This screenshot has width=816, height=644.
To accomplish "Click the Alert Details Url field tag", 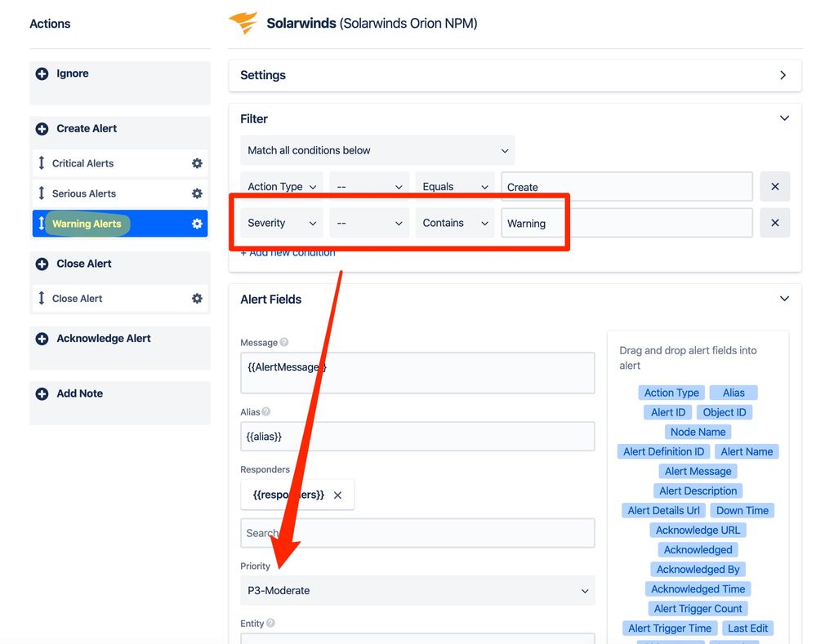I will [x=663, y=511].
